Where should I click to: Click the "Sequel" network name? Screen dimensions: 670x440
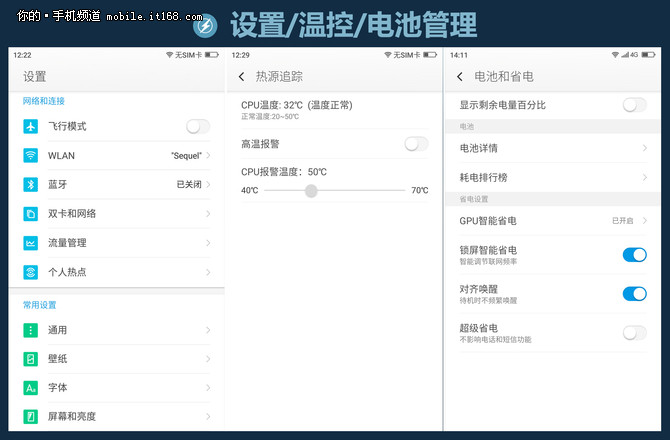[186, 156]
